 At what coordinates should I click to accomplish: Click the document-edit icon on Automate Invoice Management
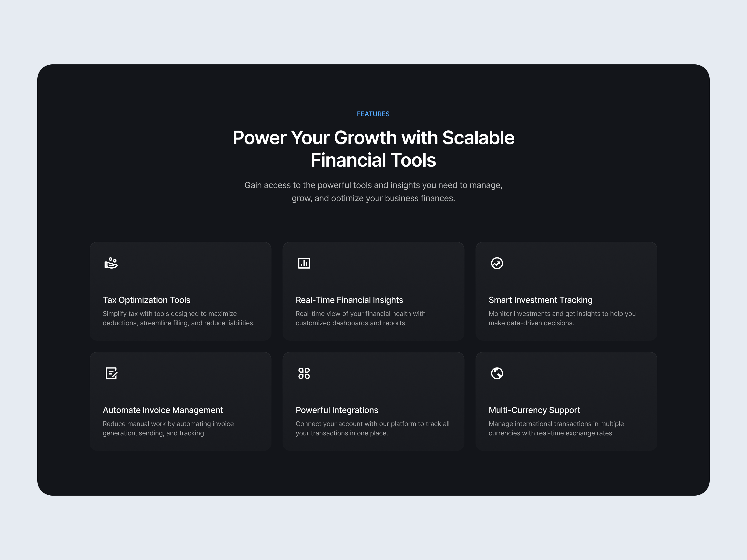coord(111,373)
